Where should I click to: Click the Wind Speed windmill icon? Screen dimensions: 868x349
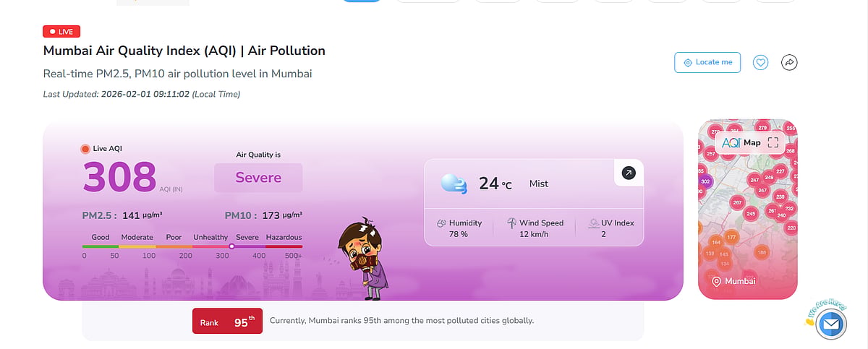[512, 223]
